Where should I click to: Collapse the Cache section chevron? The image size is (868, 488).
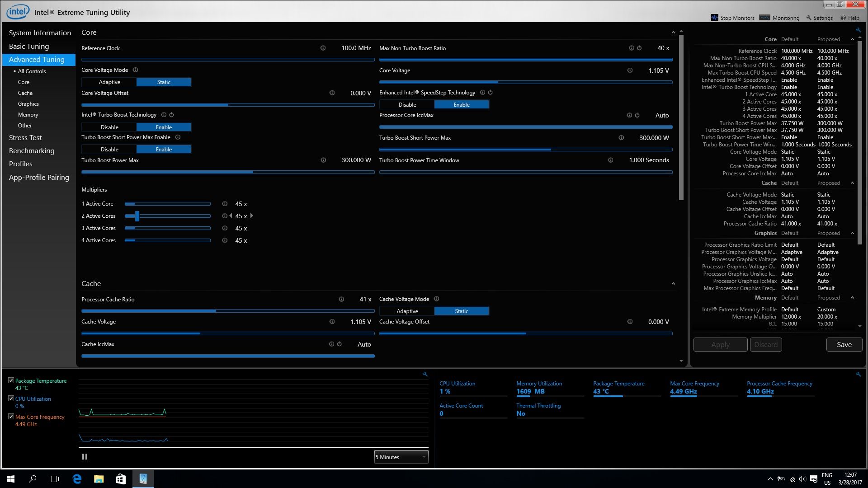673,284
